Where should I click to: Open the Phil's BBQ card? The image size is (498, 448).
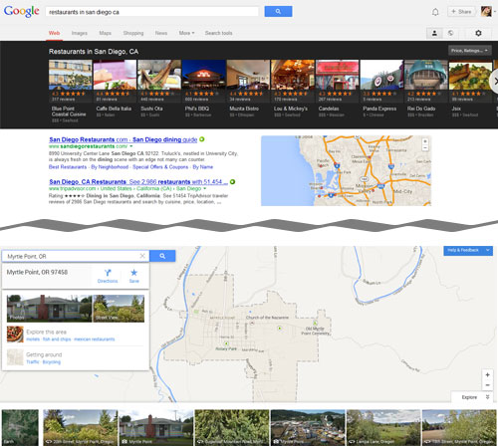point(203,89)
